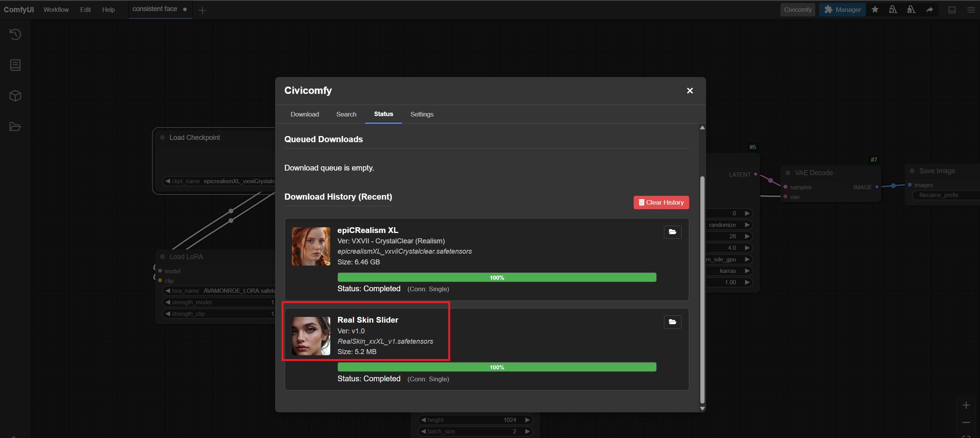
Task: Click right arrow of randomize field
Action: (x=747, y=225)
